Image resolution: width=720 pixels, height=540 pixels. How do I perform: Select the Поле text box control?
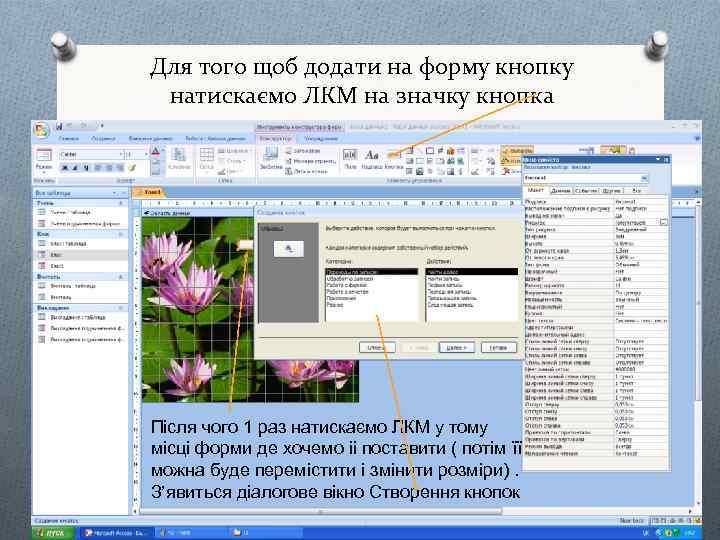coord(350,159)
